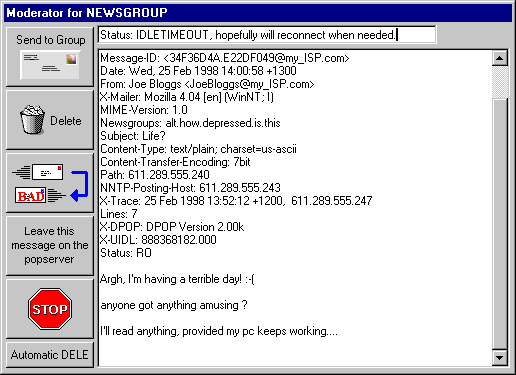Click the 'anyone got anything amusing ?' line

(174, 305)
